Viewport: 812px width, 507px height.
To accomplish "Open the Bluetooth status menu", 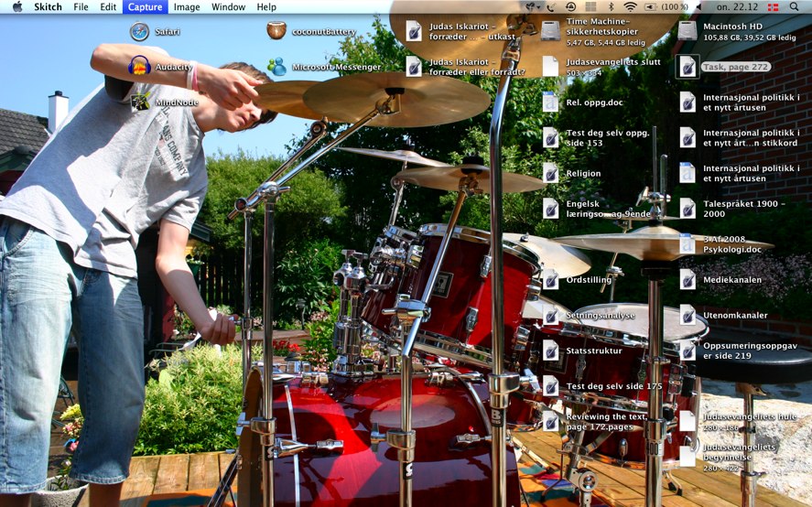I will 611,6.
